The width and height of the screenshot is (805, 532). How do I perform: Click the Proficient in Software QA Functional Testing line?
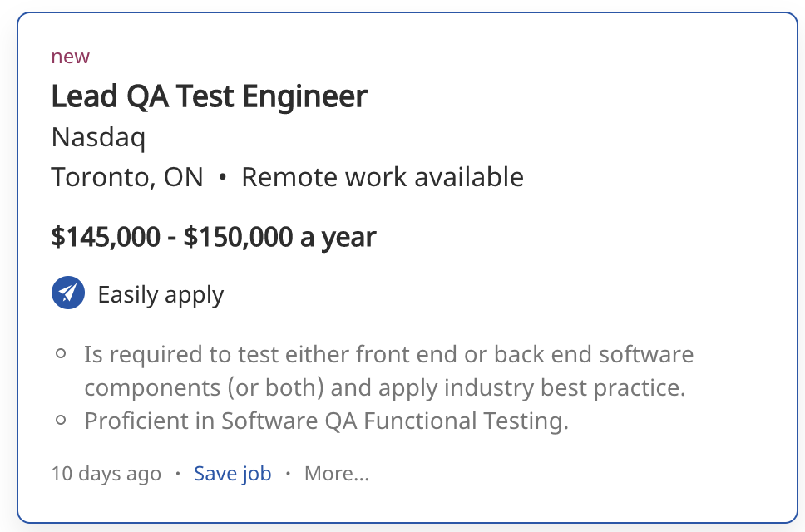pyautogui.click(x=326, y=421)
